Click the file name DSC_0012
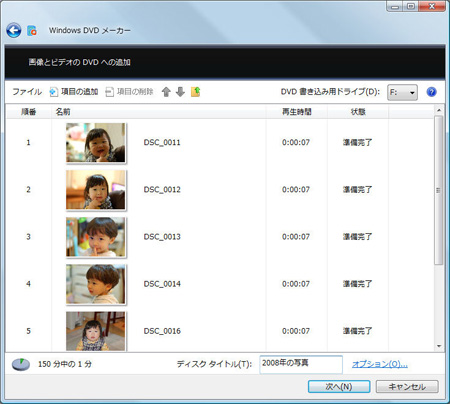 (x=162, y=190)
